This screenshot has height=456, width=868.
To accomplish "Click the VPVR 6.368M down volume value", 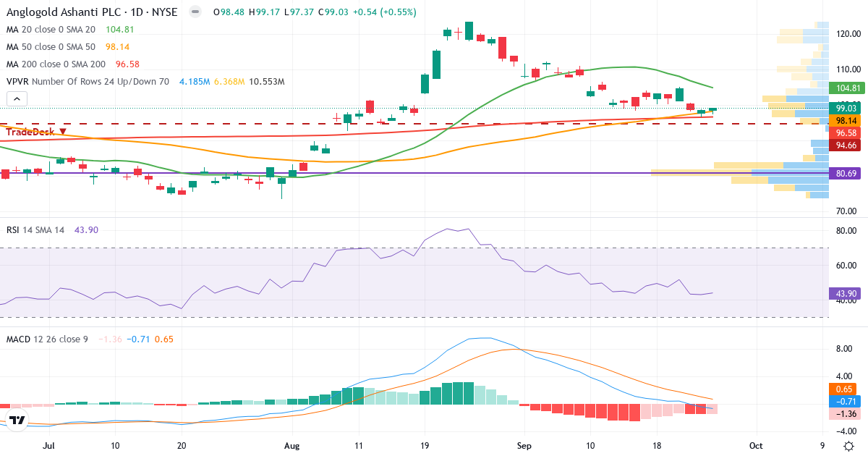I will coord(229,82).
